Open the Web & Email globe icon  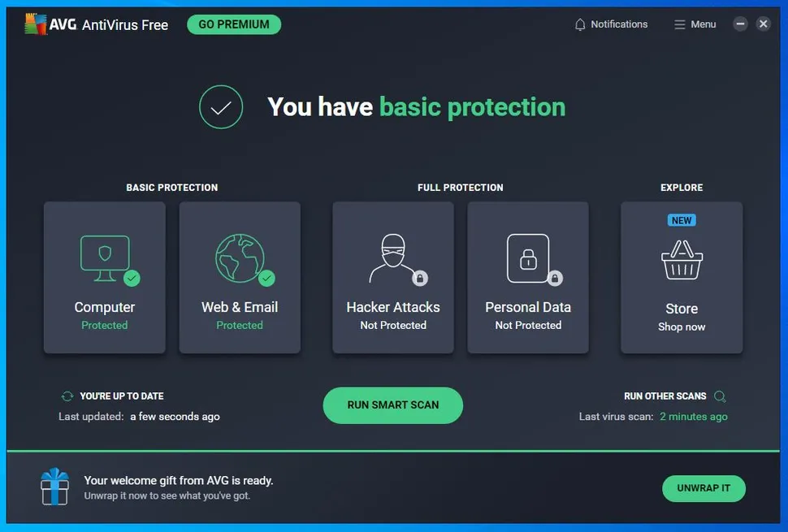click(239, 258)
